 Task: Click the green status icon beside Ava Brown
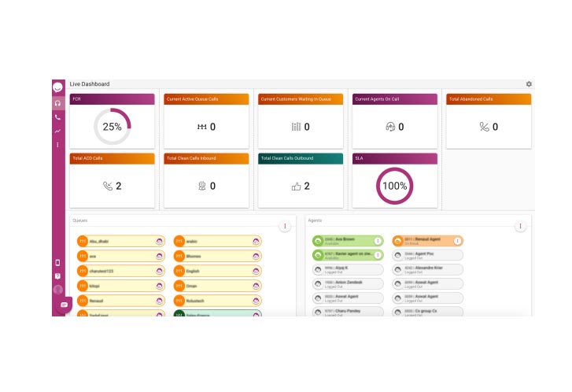tap(318, 241)
